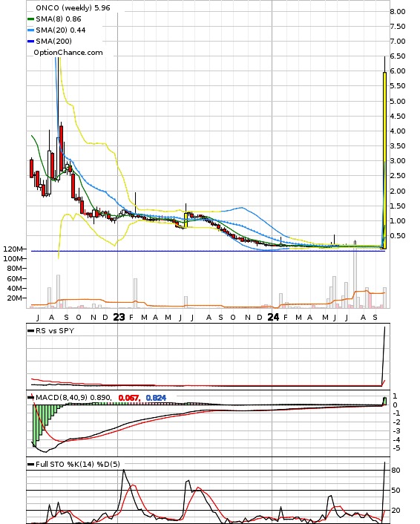Click the OptionChance.com watermark text
Screen dimensions: 420x524
tap(68, 53)
